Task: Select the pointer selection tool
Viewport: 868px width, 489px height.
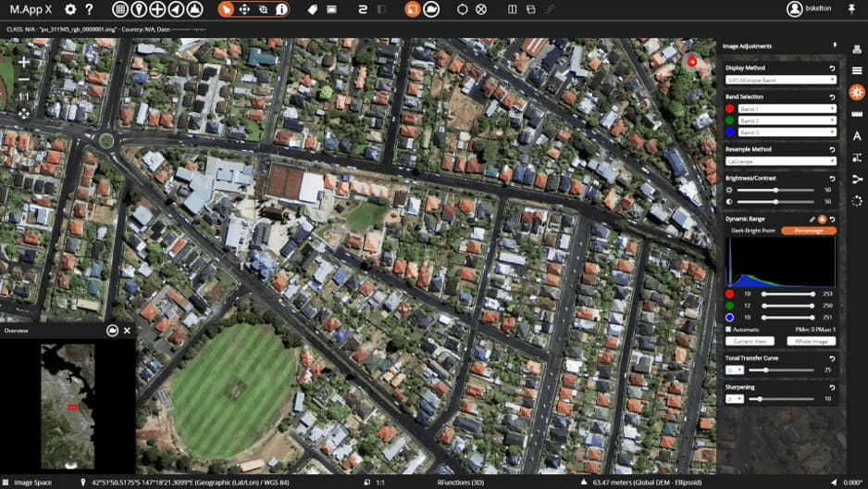Action: click(x=227, y=9)
